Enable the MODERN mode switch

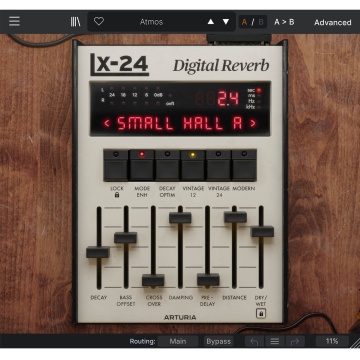point(244,165)
